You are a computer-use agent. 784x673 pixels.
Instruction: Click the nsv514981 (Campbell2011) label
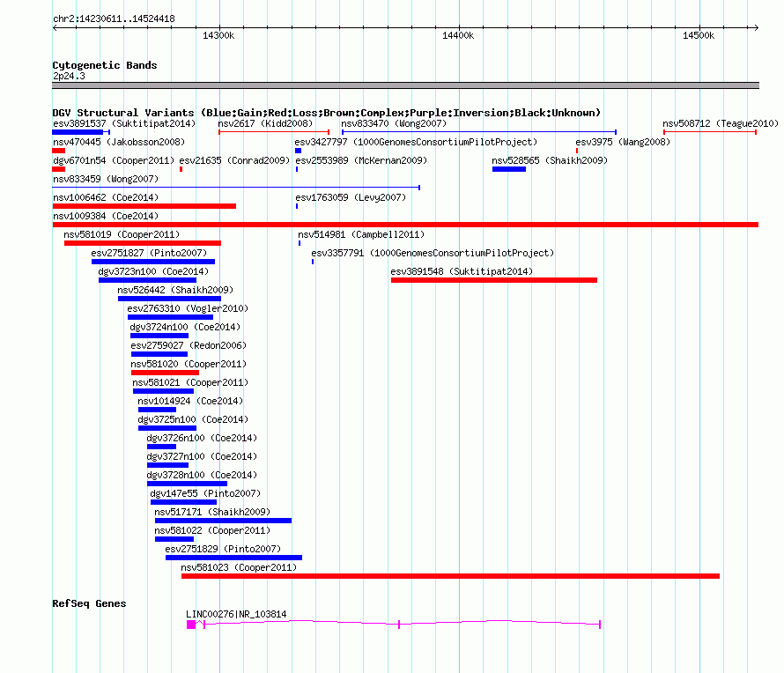(x=361, y=234)
